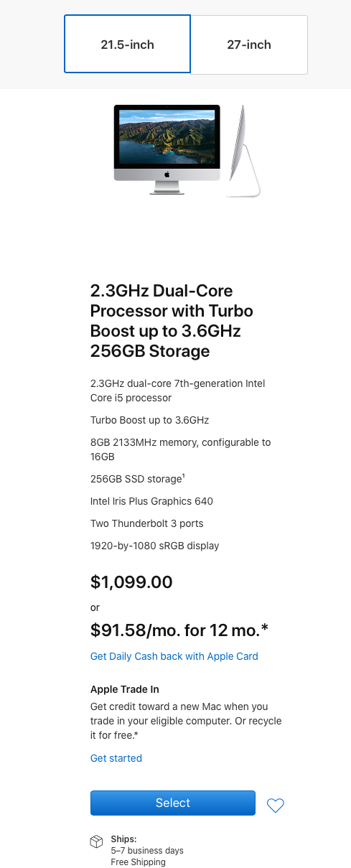
Task: Click the $91.58/mo. for 12 mo. text
Action: pos(179,630)
